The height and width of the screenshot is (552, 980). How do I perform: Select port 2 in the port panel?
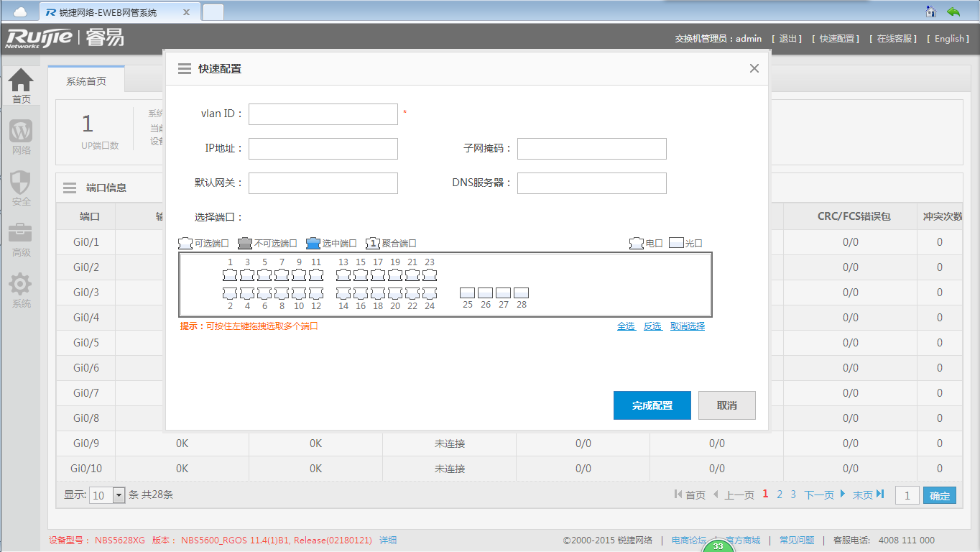(x=230, y=293)
